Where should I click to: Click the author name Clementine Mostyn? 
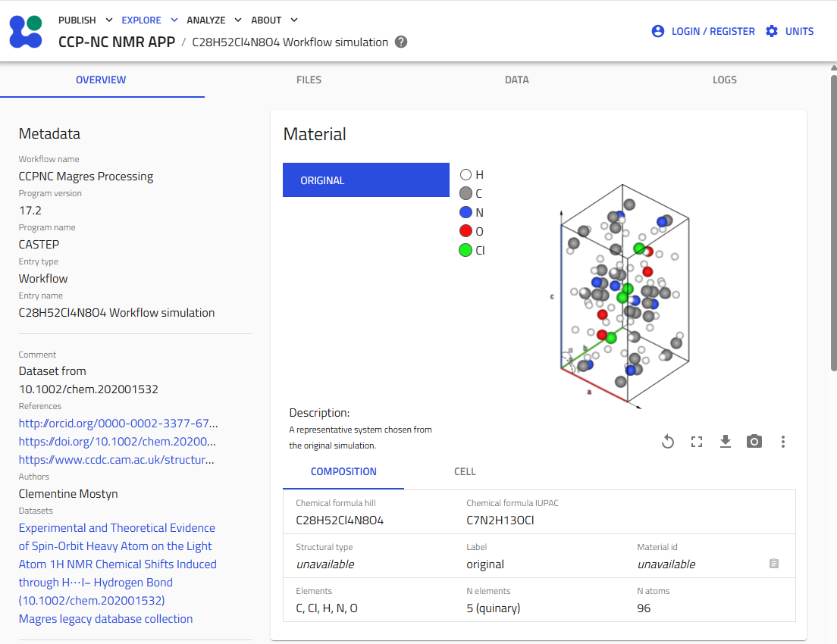(x=68, y=494)
